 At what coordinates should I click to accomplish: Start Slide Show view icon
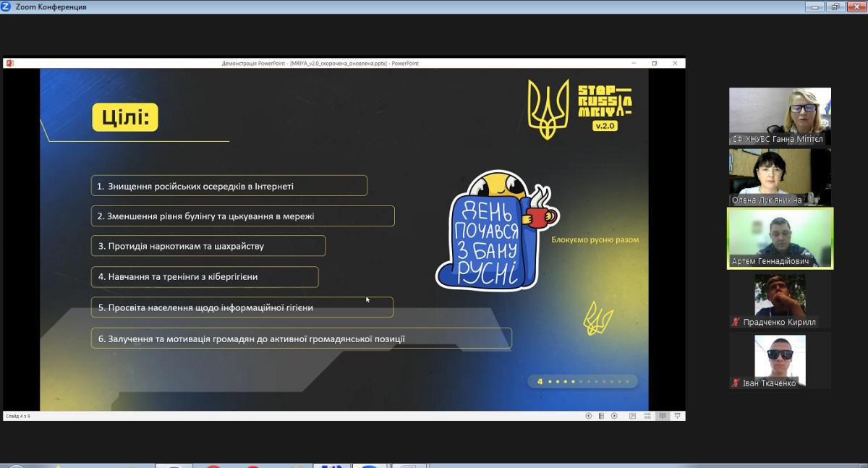pyautogui.click(x=677, y=416)
